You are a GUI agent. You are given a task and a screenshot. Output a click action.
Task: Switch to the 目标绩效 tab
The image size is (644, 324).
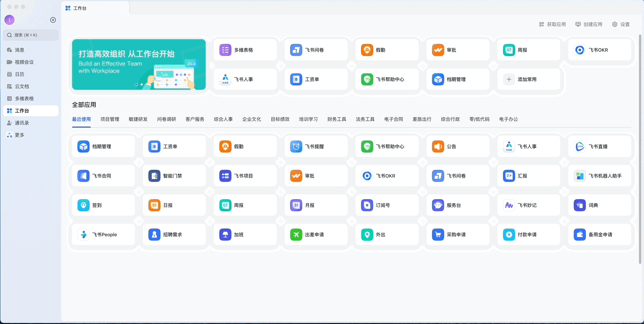pyautogui.click(x=280, y=119)
